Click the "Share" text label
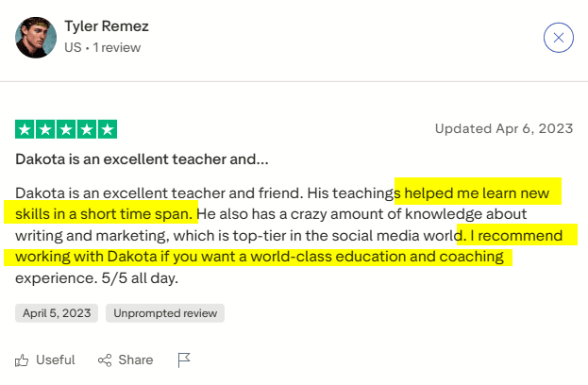This screenshot has height=385, width=588. [x=136, y=360]
